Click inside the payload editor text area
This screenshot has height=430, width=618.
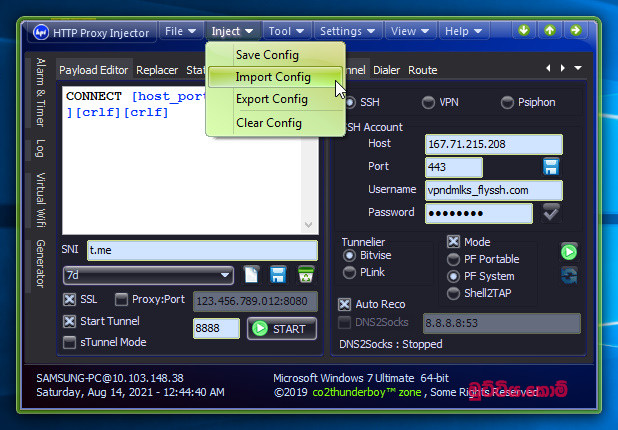(182, 169)
